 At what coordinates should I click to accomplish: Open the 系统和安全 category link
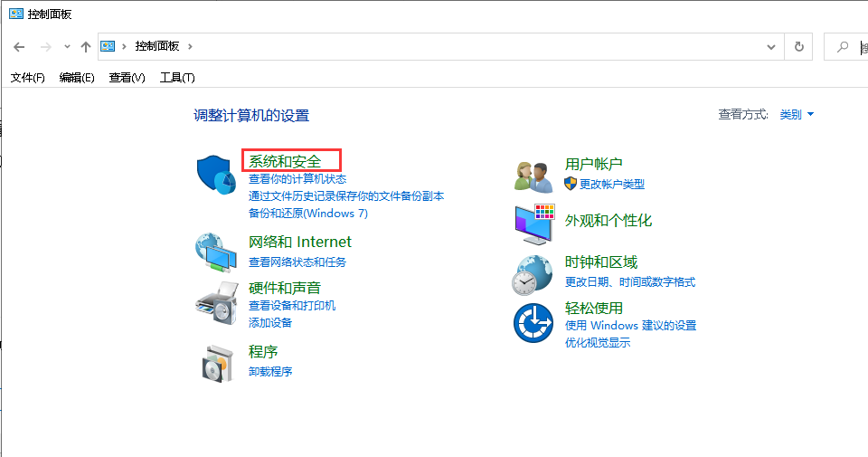click(285, 161)
